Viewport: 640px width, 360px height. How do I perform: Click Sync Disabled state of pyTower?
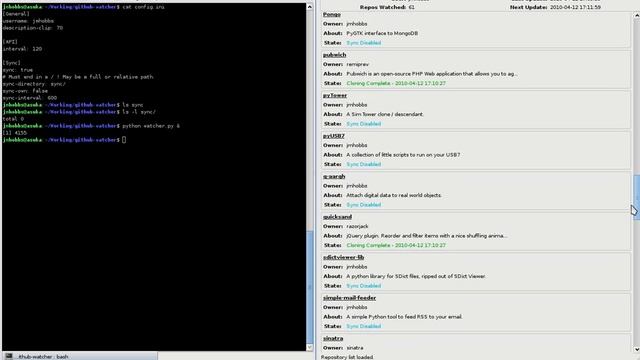364,124
